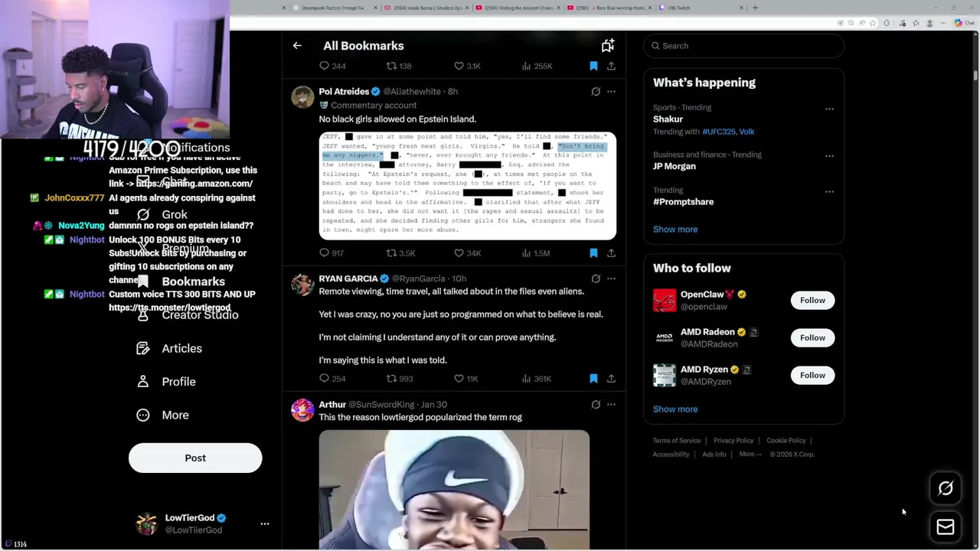Open Grok icon on Pol Atreides post

tap(596, 92)
